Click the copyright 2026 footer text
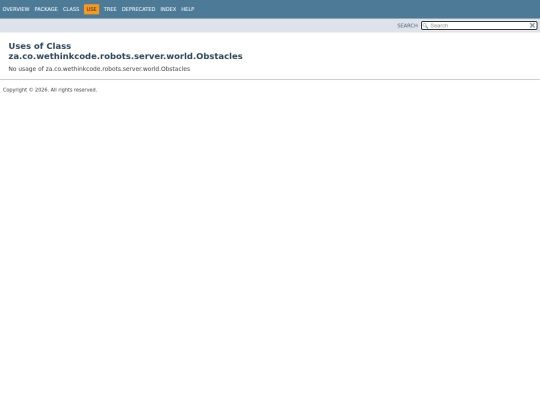This screenshot has width=540, height=405. coord(50,90)
